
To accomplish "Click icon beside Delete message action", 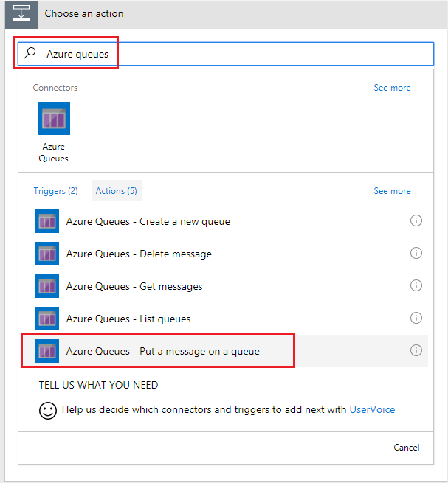I will (47, 254).
